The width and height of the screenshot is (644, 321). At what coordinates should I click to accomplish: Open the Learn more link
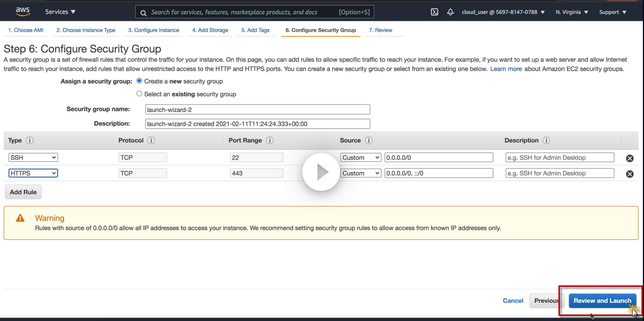point(506,69)
